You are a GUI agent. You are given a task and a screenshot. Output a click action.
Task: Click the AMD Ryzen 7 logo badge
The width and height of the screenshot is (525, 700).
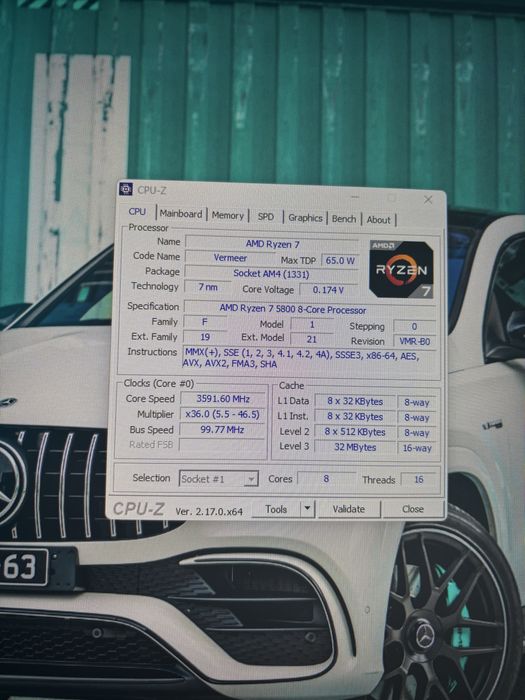point(401,269)
